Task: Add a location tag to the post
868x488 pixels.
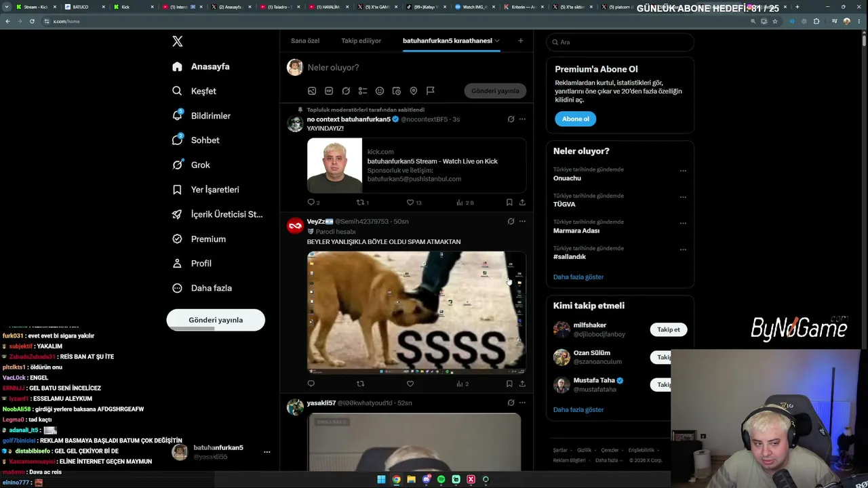Action: click(414, 91)
